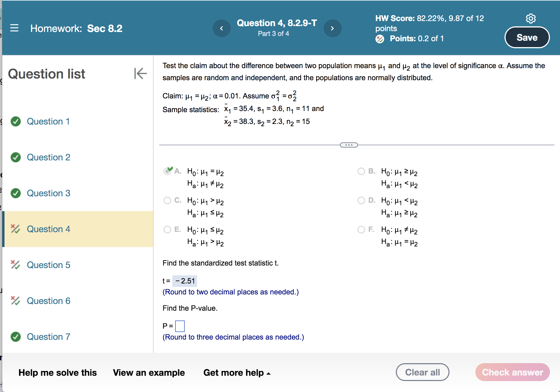
Task: Open settings gear icon
Action: tap(531, 19)
